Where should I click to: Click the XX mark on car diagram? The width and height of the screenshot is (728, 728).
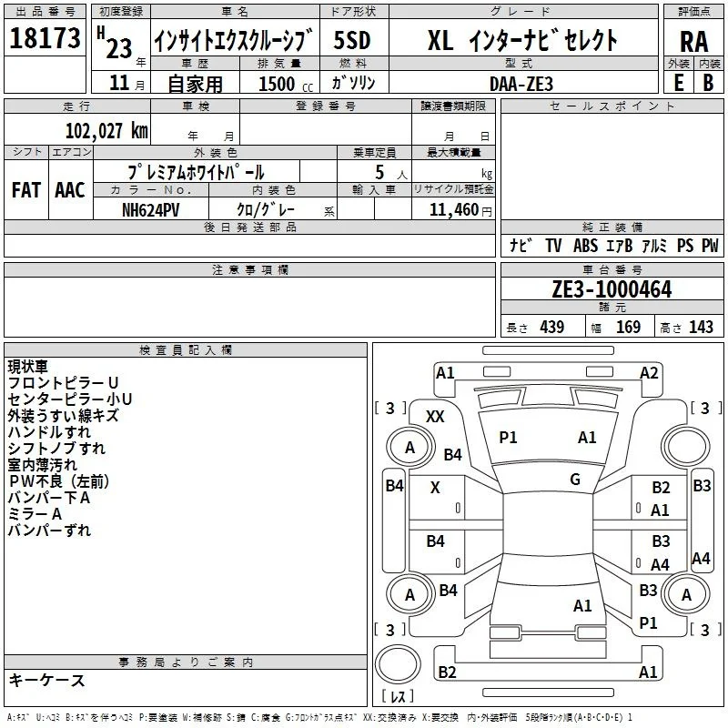435,417
